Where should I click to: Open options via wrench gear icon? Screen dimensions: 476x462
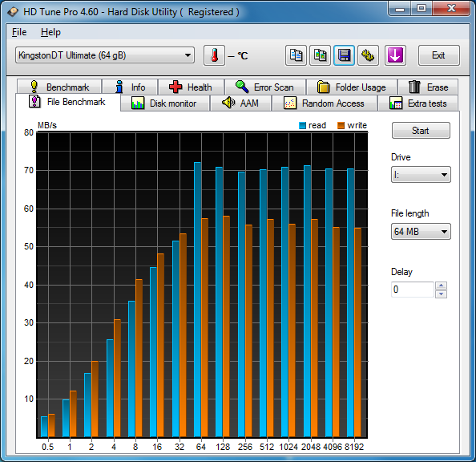pos(368,55)
